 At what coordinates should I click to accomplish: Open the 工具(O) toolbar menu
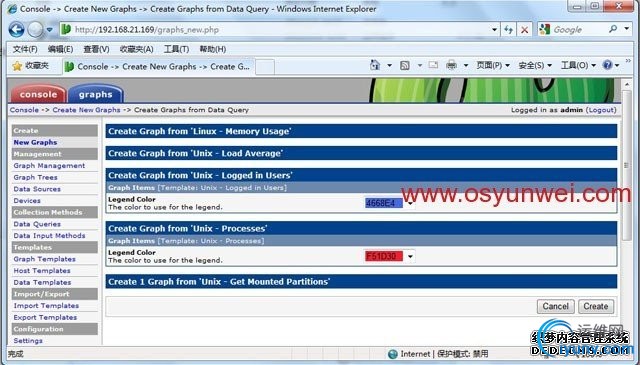[x=578, y=65]
